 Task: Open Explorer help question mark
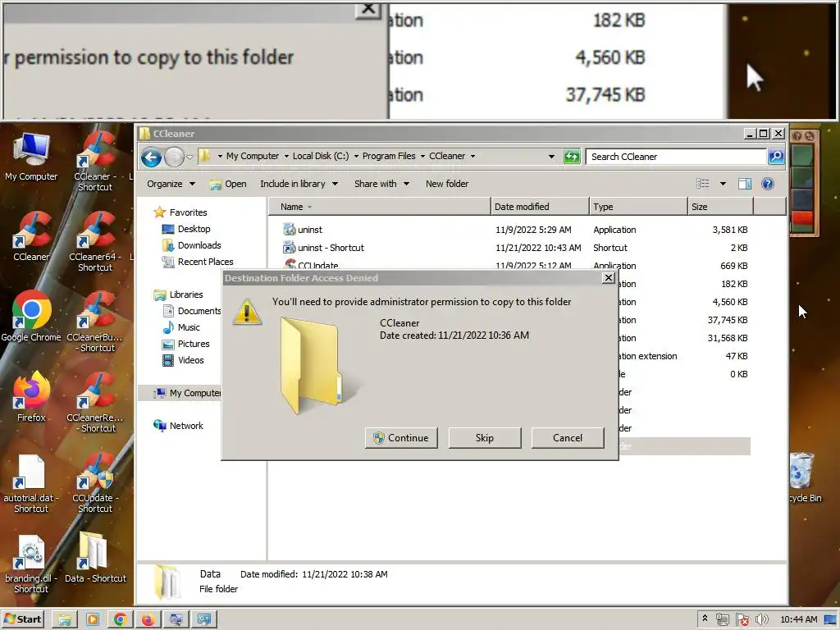[767, 184]
